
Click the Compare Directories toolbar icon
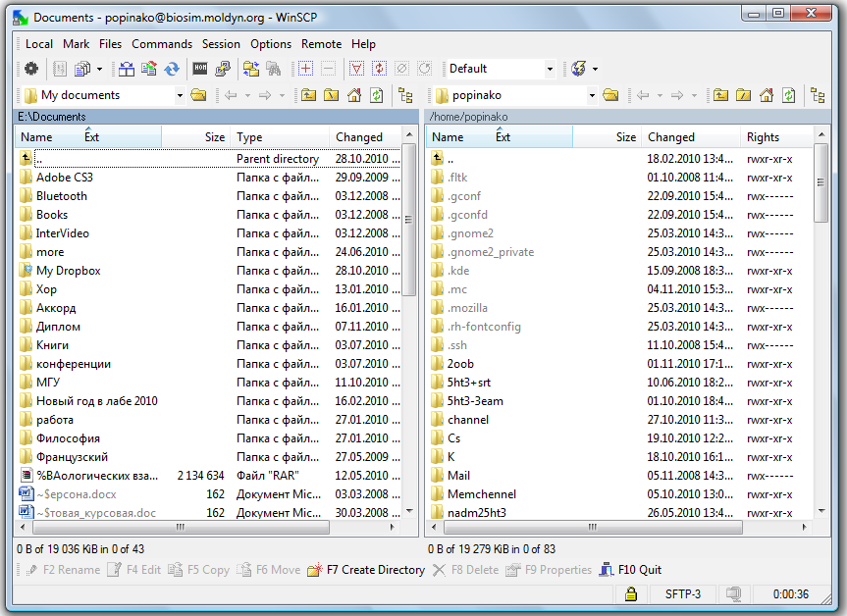[127, 69]
